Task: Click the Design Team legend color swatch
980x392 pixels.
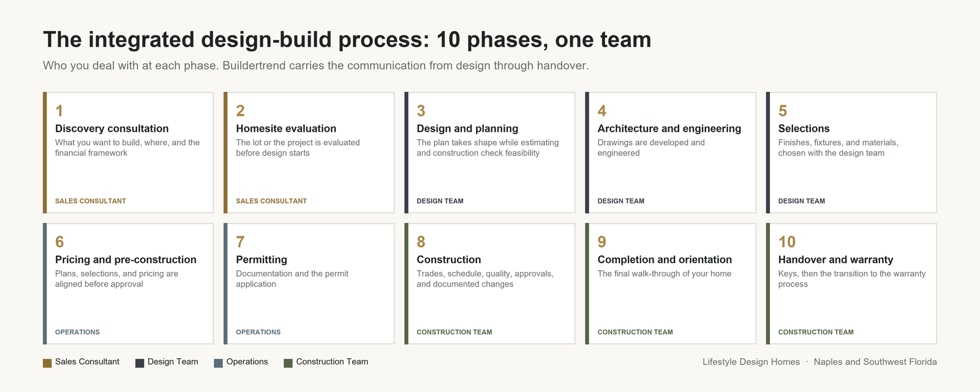Action: point(140,363)
